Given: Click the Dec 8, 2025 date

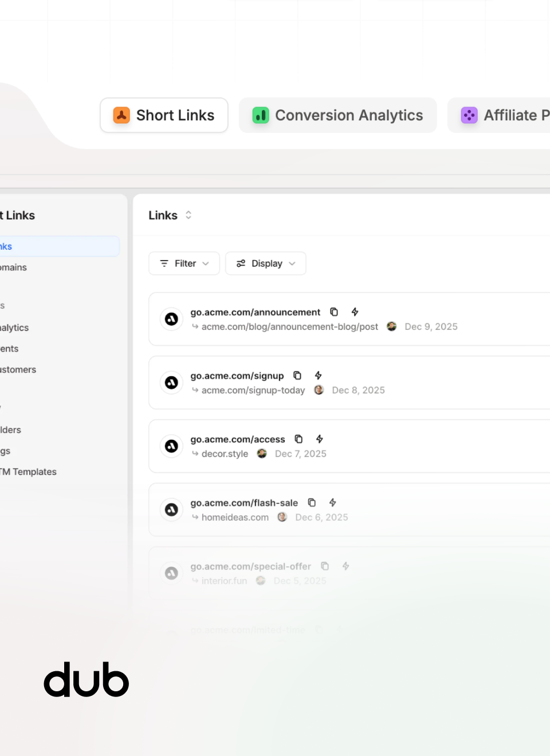Looking at the screenshot, I should tap(358, 390).
